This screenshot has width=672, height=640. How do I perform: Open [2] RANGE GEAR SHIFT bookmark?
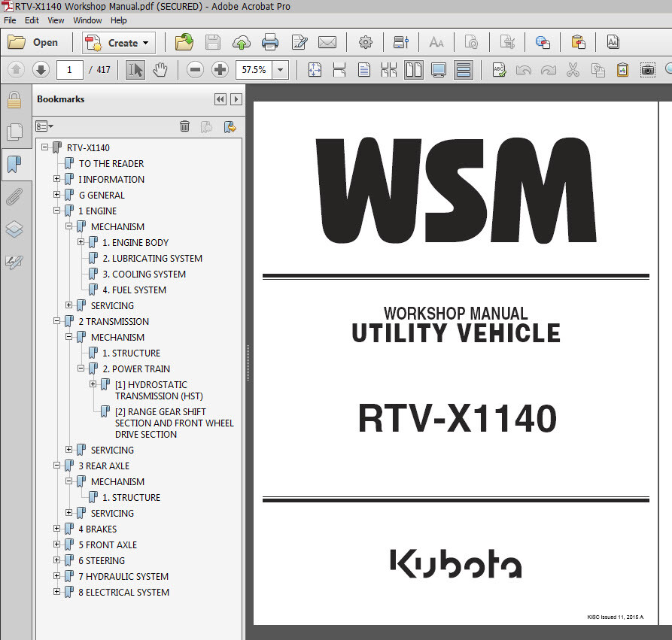point(174,423)
